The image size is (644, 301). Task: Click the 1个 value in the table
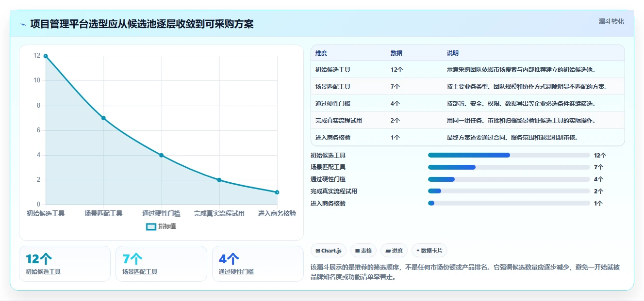point(396,138)
